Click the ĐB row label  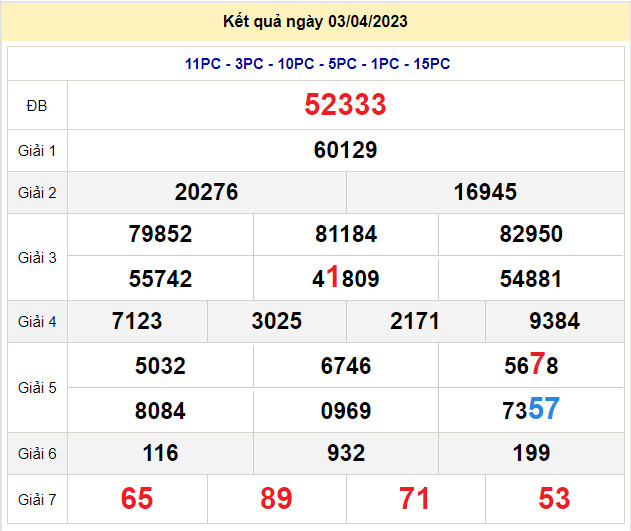click(x=37, y=106)
